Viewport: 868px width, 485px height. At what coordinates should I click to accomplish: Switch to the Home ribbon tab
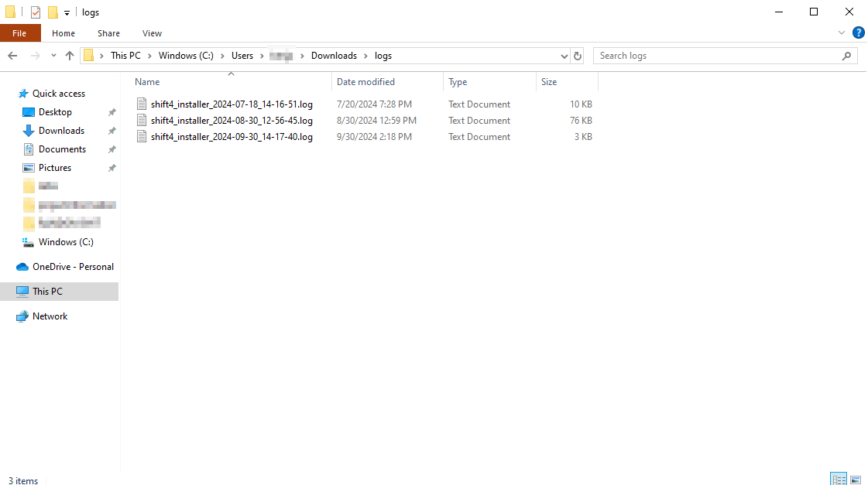63,33
